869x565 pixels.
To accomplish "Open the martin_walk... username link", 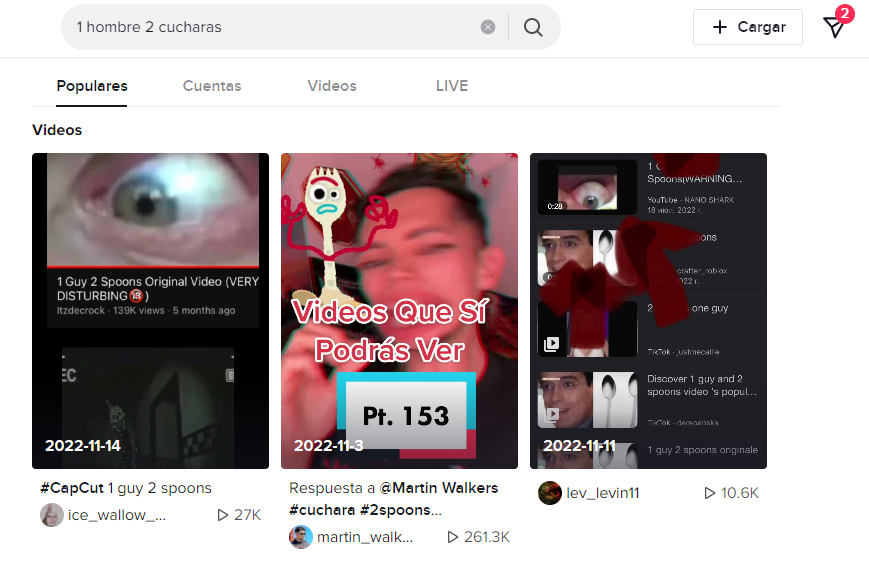I will [x=365, y=537].
